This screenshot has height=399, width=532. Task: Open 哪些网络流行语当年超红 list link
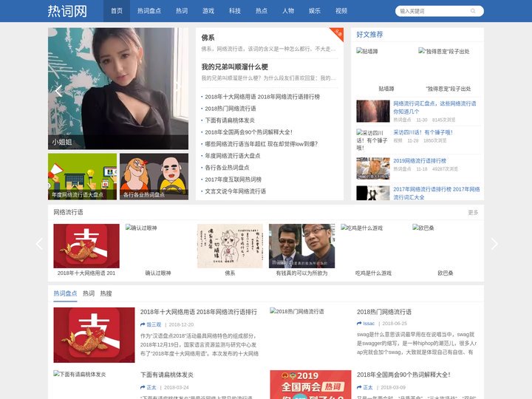pyautogui.click(x=262, y=144)
